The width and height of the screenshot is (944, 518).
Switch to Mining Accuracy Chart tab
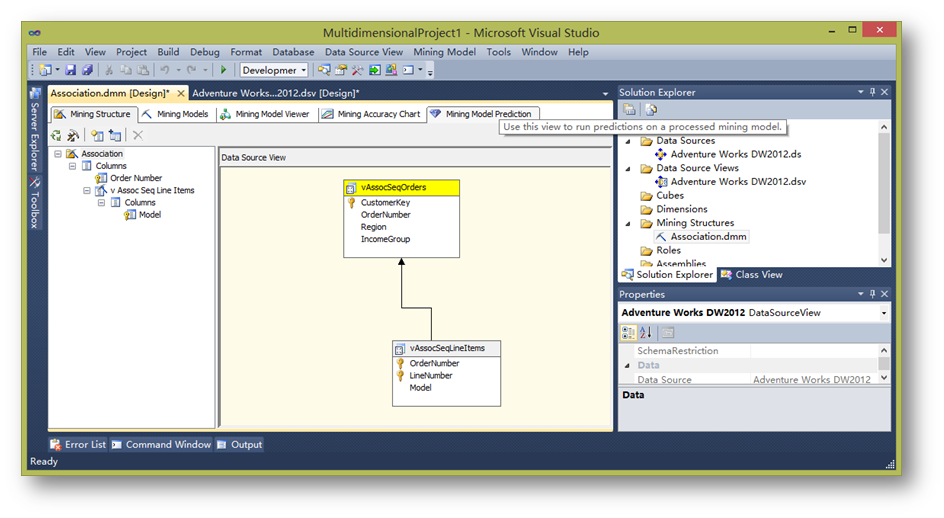coord(371,114)
